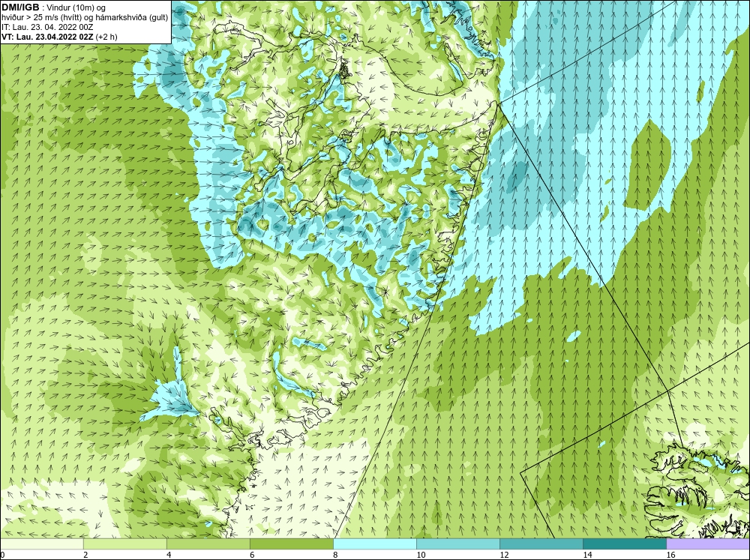750x560 pixels.
Task: Click the 8–10 m/s light cyan legend segment
Action: 375,544
